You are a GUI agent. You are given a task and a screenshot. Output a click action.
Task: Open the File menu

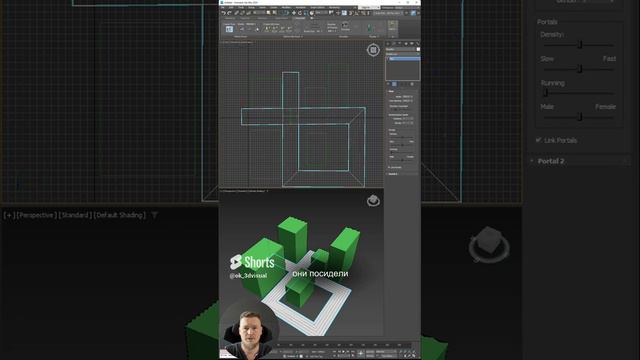coord(222,7)
